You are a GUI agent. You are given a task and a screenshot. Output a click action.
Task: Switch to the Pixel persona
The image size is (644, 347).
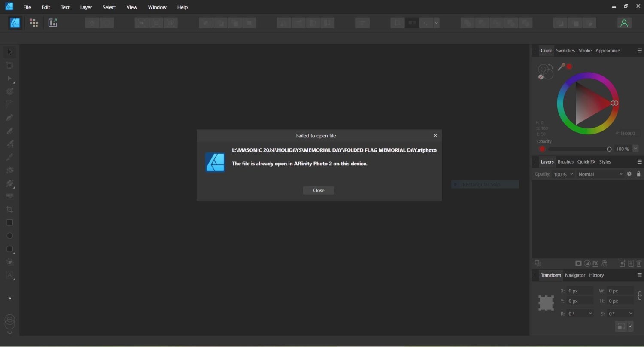tap(34, 23)
